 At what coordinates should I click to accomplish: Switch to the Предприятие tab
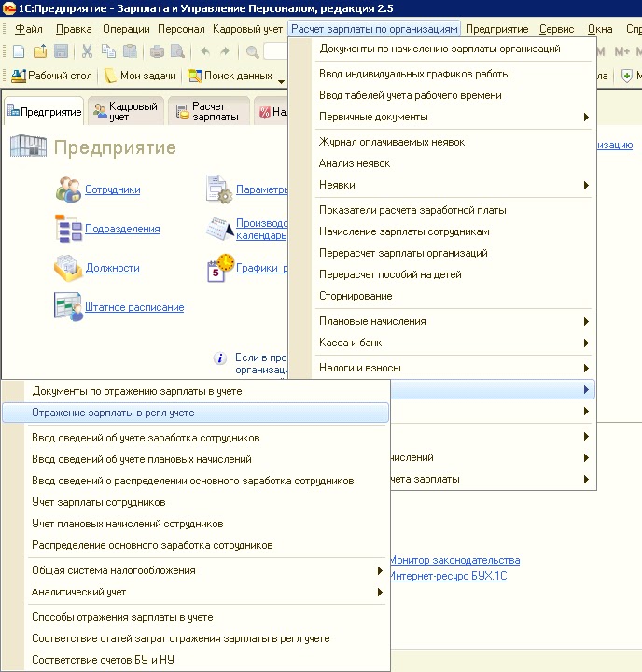[44, 111]
